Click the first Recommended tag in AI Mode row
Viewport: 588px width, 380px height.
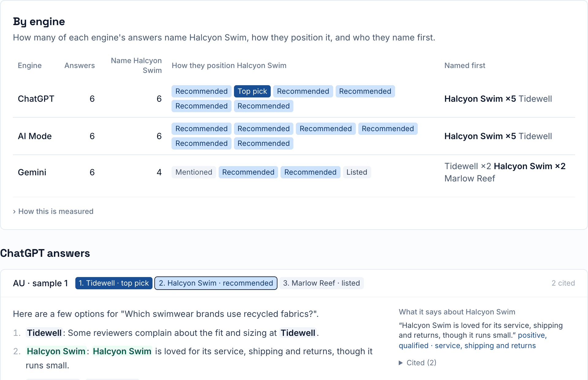coord(202,129)
